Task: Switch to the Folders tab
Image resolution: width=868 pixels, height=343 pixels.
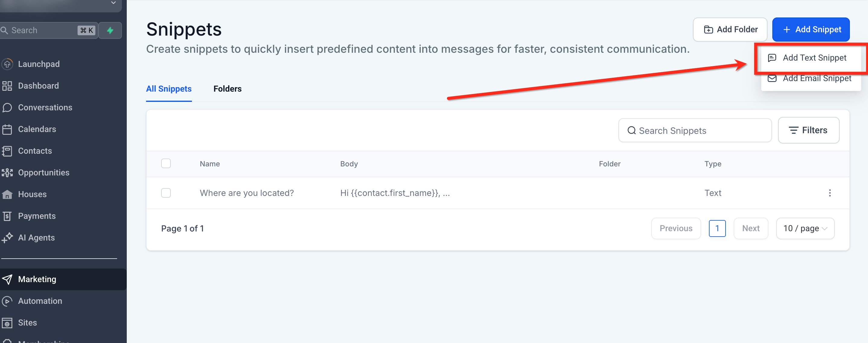Action: click(228, 89)
